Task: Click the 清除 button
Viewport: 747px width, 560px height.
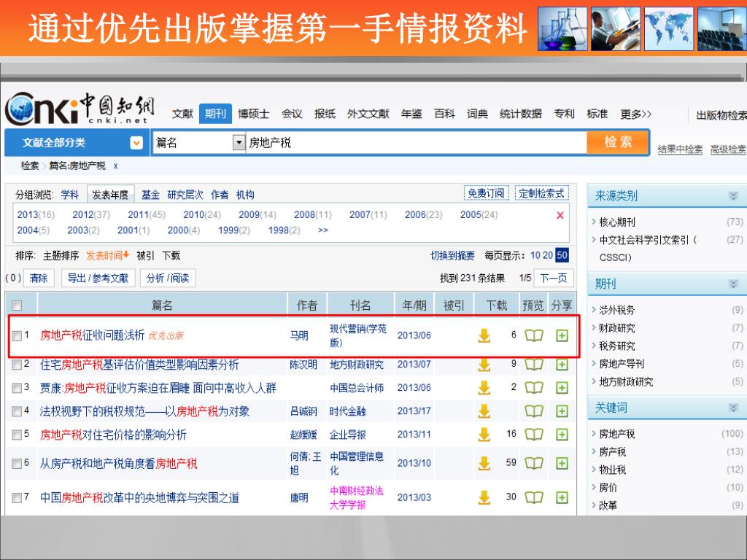Action: coord(39,278)
